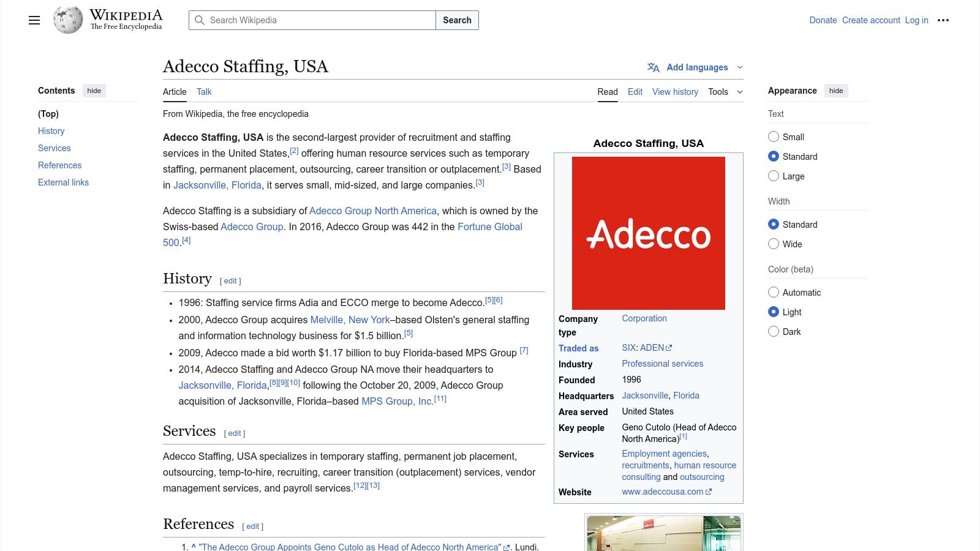Switch to the Article tab
Image resolution: width=980 pixels, height=551 pixels.
point(175,92)
